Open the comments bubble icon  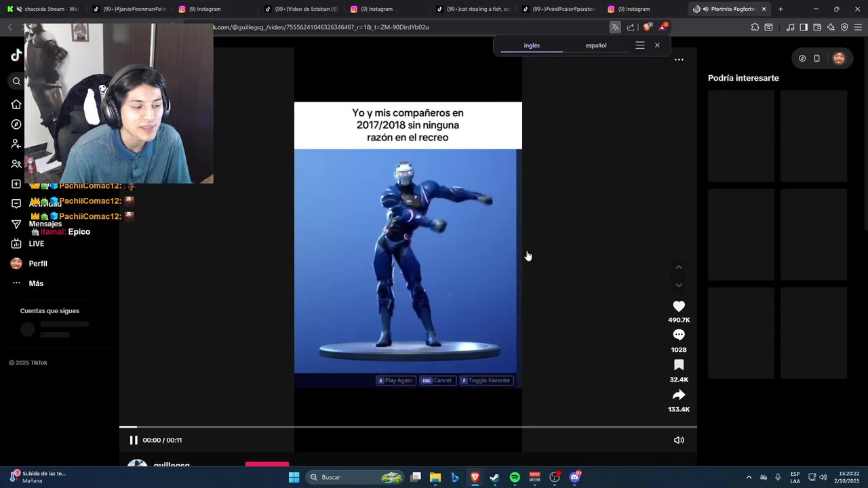[x=679, y=335]
